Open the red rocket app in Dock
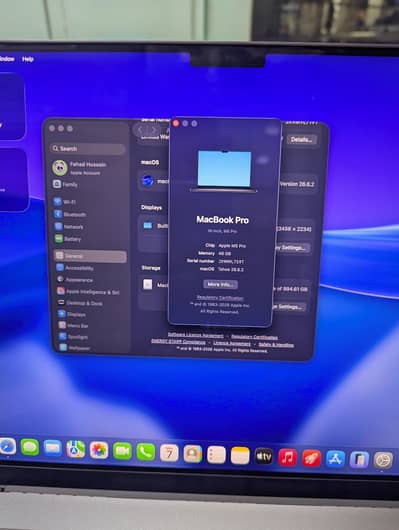The height and width of the screenshot is (530, 399). tap(311, 458)
